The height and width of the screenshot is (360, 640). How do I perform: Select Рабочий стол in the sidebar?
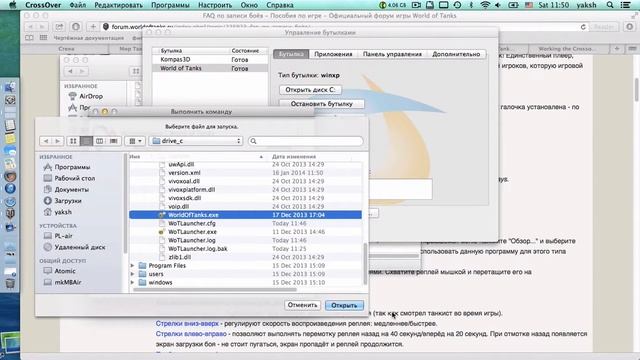(74, 178)
